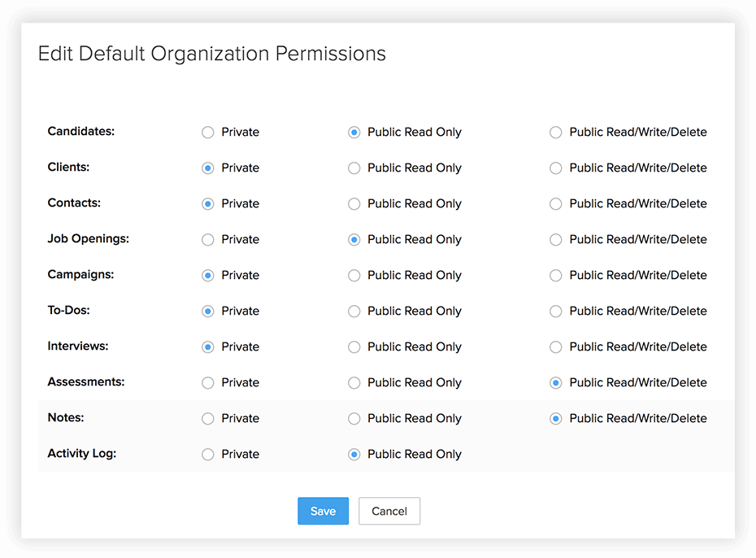Set Interviews to Public Read Only

354,347
